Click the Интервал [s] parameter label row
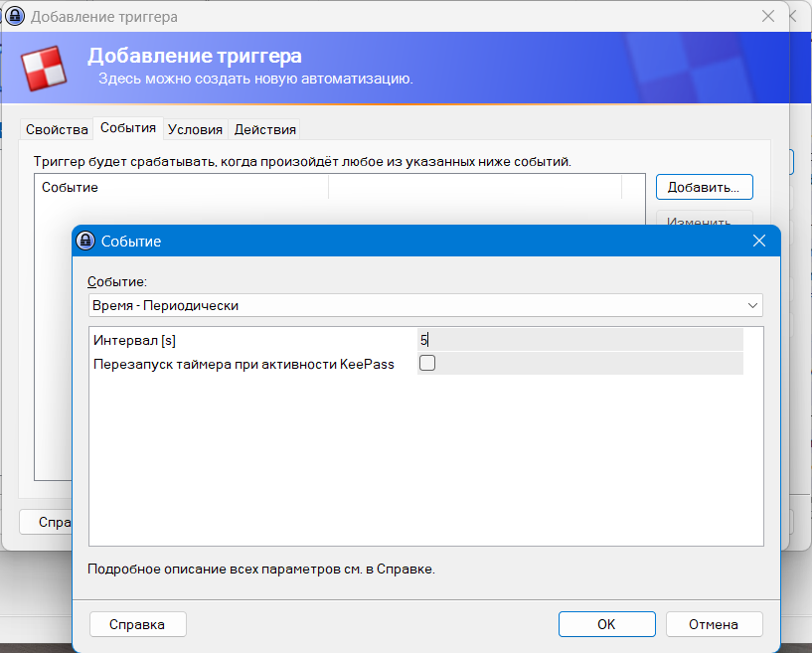Screen dimensions: 812x653 click(x=253, y=340)
